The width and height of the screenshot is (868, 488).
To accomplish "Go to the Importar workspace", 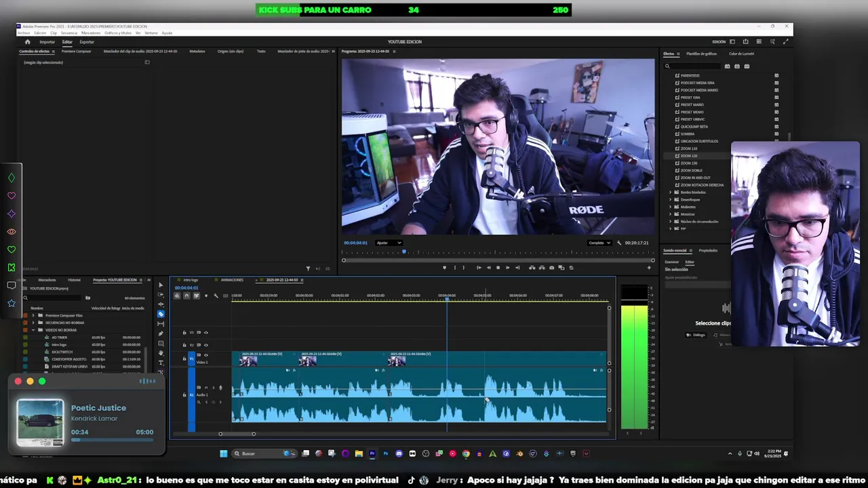I will tap(47, 42).
